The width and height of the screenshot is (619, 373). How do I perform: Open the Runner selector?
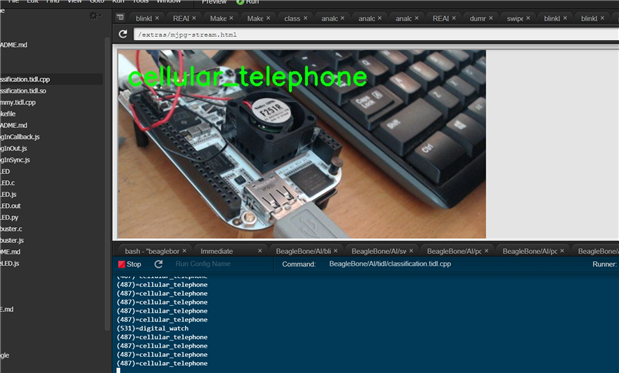604,264
